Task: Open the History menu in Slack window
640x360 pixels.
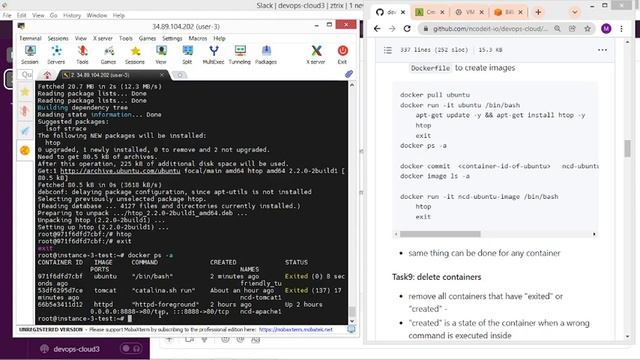Action: tap(72, 16)
